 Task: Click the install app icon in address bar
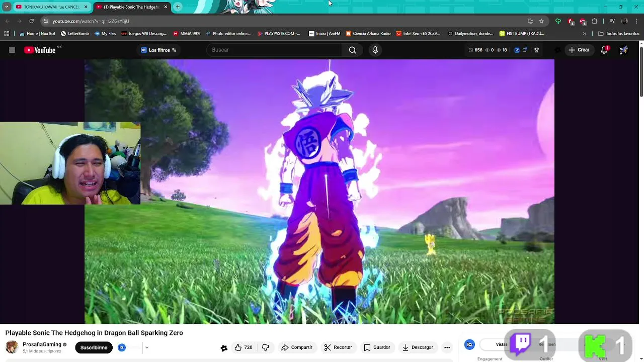coord(530,21)
